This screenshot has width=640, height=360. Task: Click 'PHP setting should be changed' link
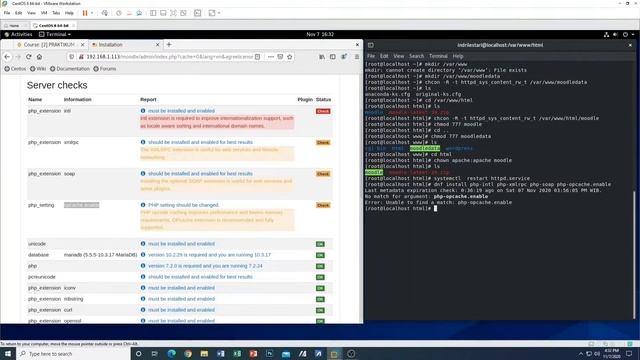184,205
